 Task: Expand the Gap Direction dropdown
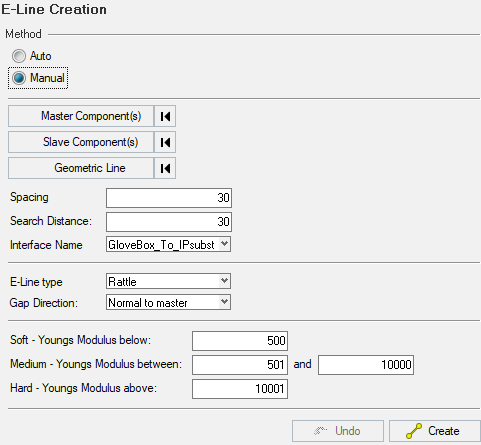tap(225, 302)
